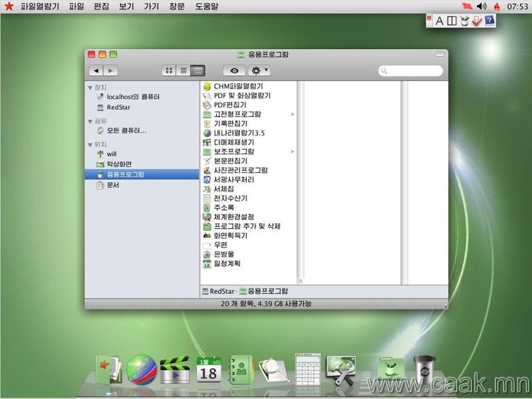Screen dimensions: 532x399
Task: Toggle quick look eye button
Action: [x=234, y=70]
